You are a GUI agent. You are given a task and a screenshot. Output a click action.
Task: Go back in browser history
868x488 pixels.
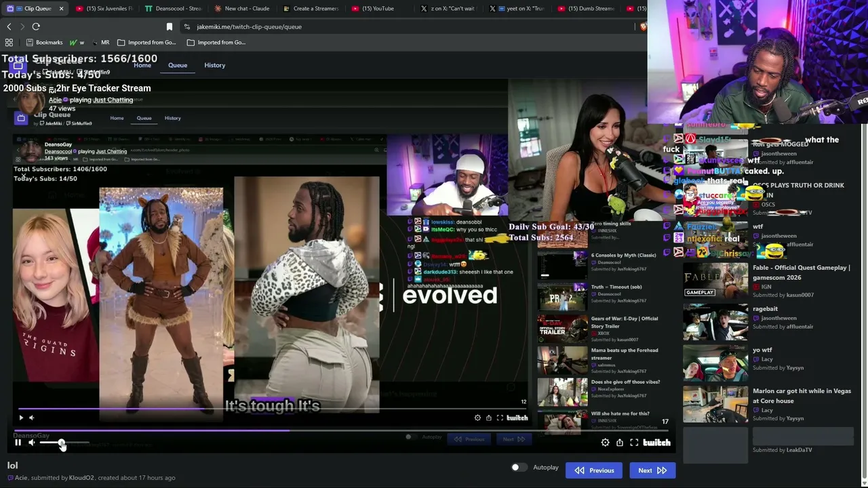[x=9, y=26]
